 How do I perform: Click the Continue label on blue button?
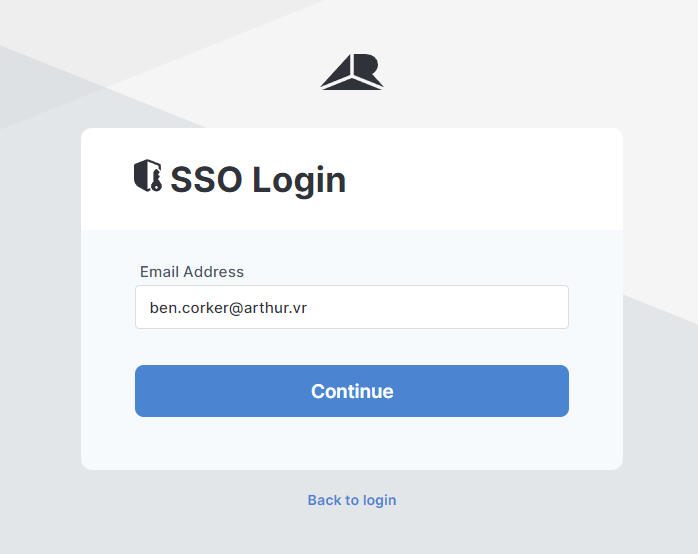(x=352, y=391)
